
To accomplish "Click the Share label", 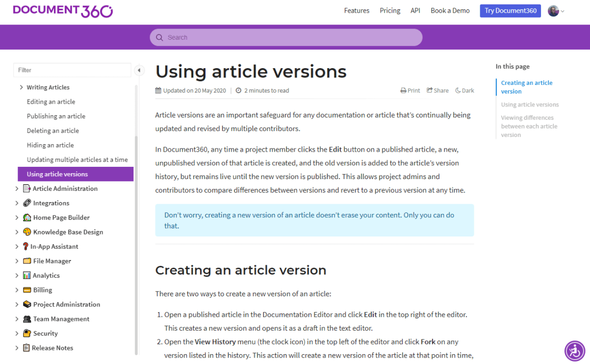I will [x=441, y=90].
